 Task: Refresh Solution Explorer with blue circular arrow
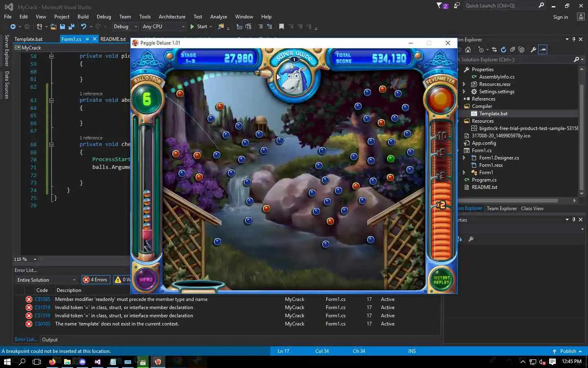pyautogui.click(x=503, y=49)
